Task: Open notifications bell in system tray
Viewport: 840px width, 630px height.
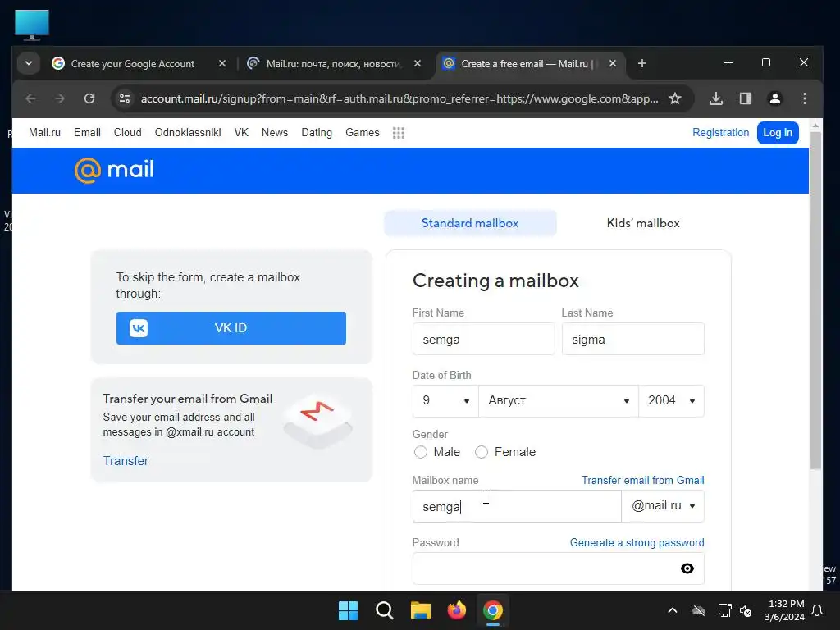Action: [x=817, y=610]
